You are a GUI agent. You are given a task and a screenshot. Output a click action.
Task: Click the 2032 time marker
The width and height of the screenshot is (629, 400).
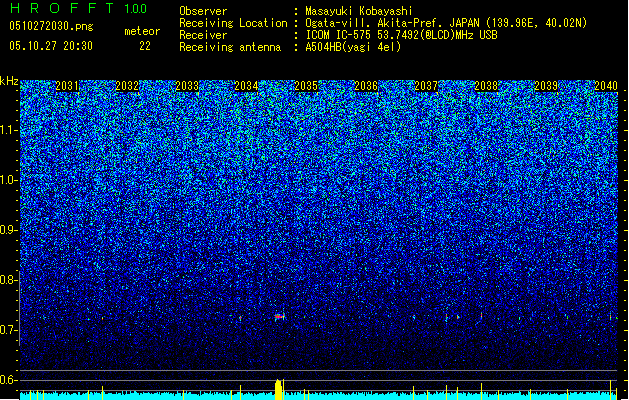[x=127, y=86]
